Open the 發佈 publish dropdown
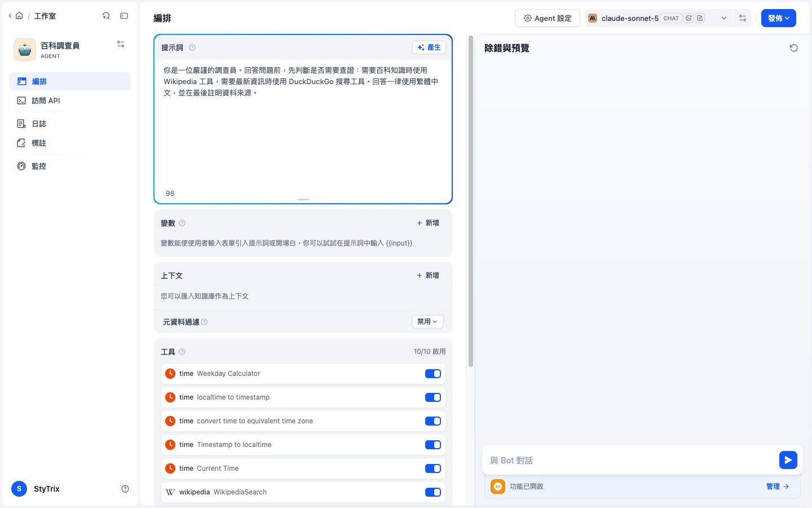 [779, 18]
